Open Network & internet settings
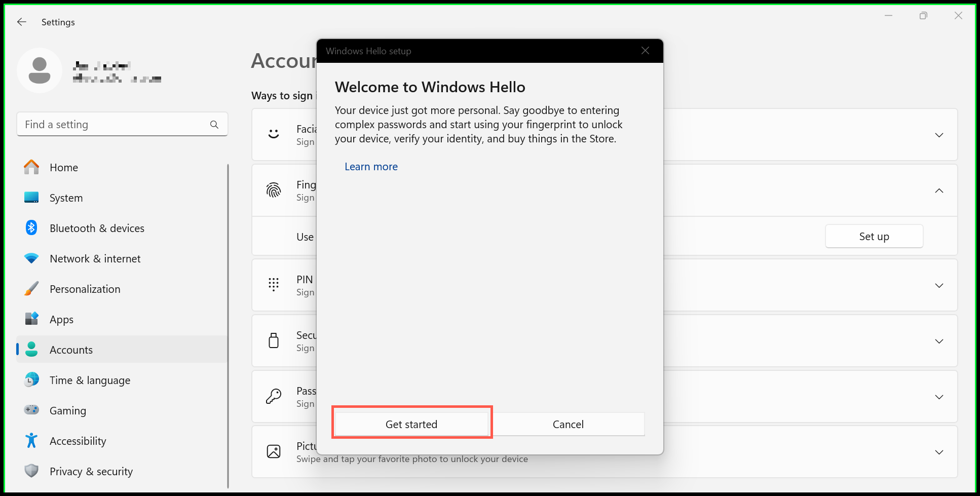Viewport: 980px width, 496px height. click(x=122, y=258)
